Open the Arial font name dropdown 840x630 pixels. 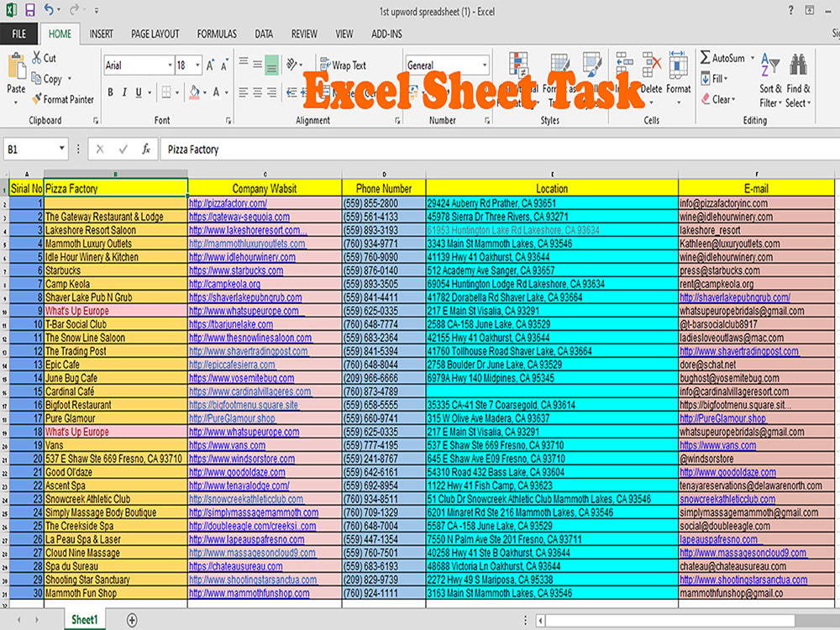coord(170,66)
